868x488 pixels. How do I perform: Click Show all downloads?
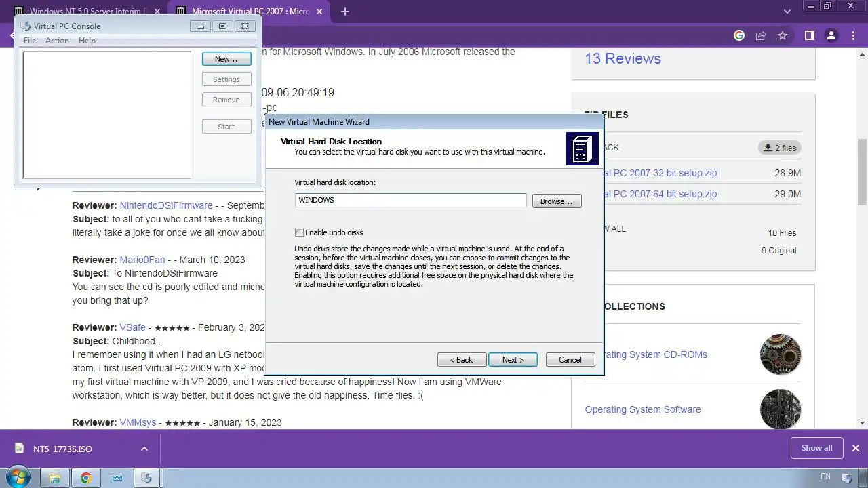click(x=816, y=448)
